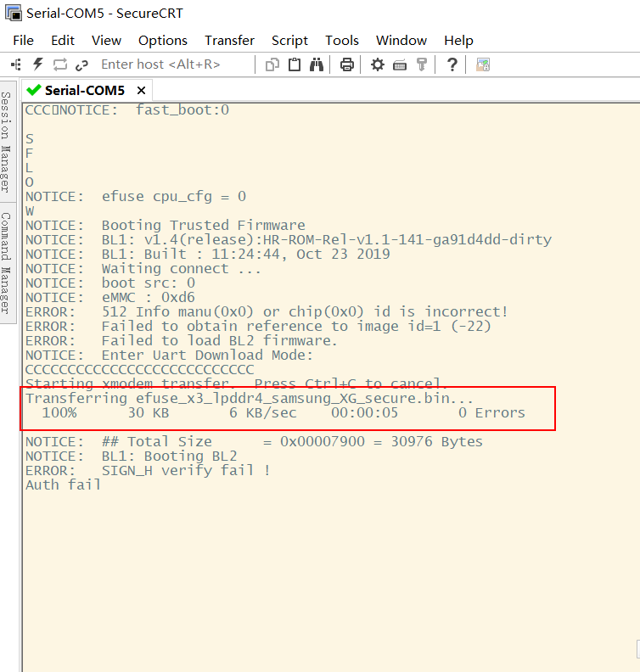Click the Paste clipboard icon
The height and width of the screenshot is (672, 640).
[x=295, y=64]
